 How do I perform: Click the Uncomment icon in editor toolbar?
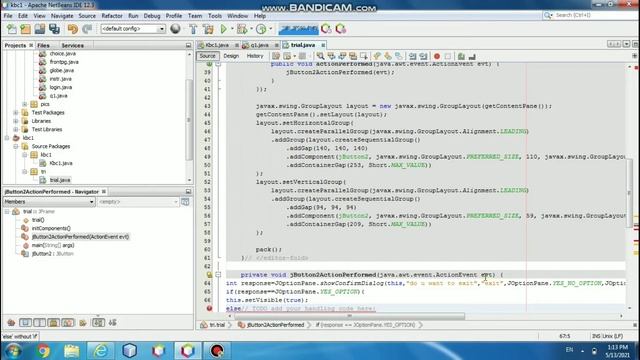click(x=472, y=56)
